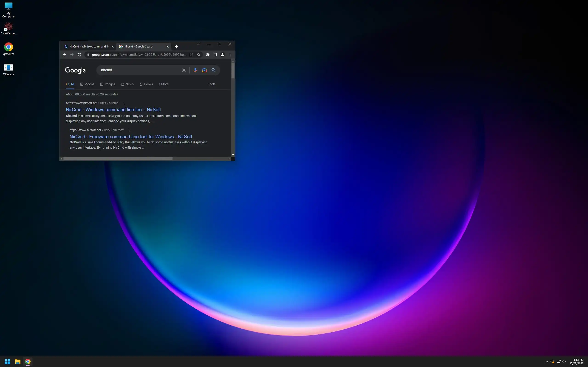Open NirCmd - Windows command line tool link

click(113, 110)
